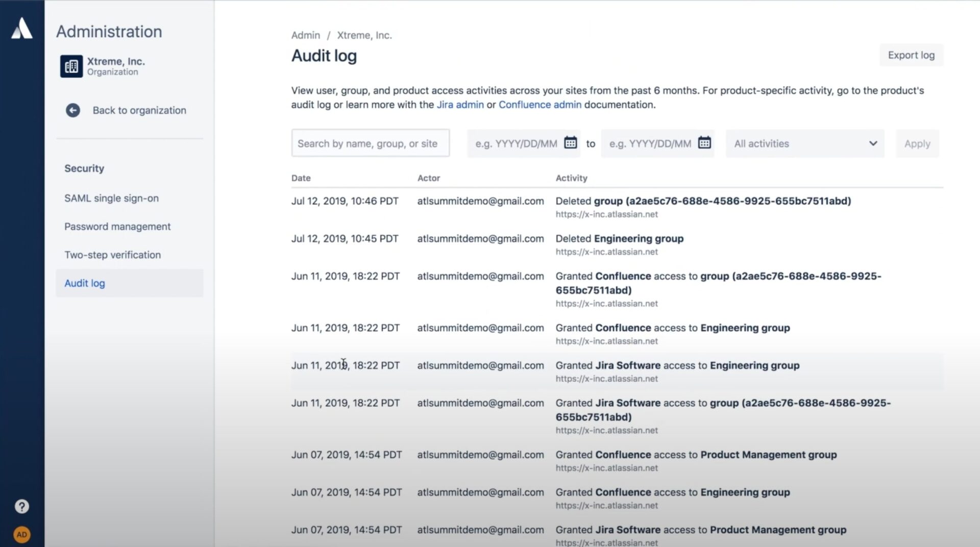Click the date Jul 12, 2019, 10:45 PDT

(345, 239)
